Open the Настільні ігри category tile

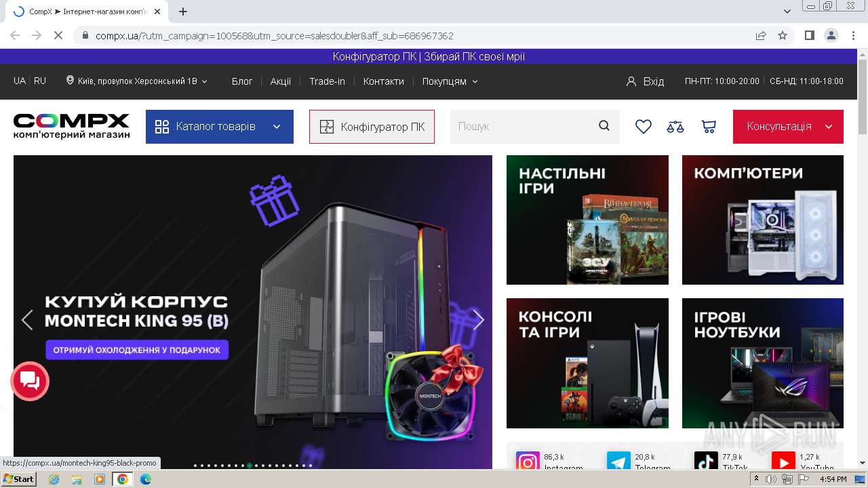click(587, 220)
